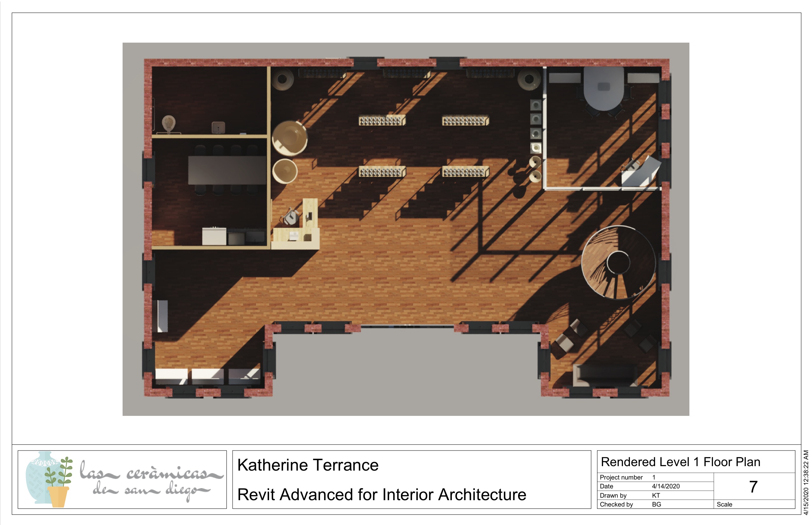Select the smaller round ceramic bowl

(285, 171)
